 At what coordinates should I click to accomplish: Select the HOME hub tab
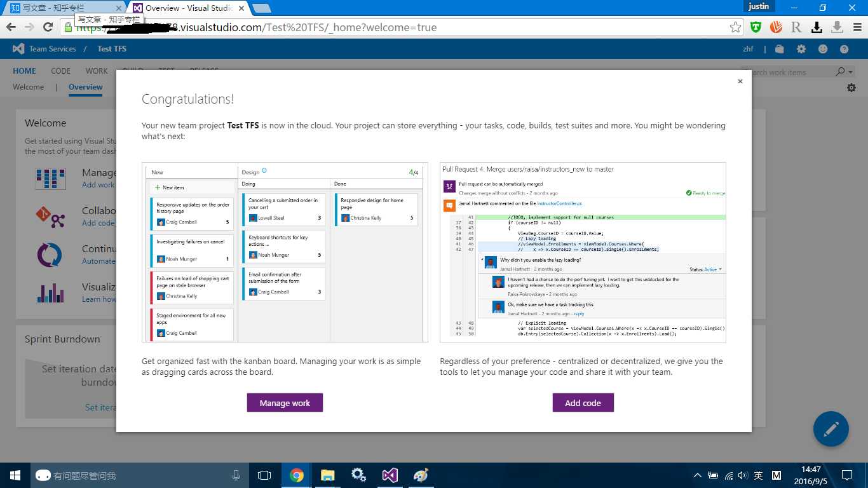point(25,71)
